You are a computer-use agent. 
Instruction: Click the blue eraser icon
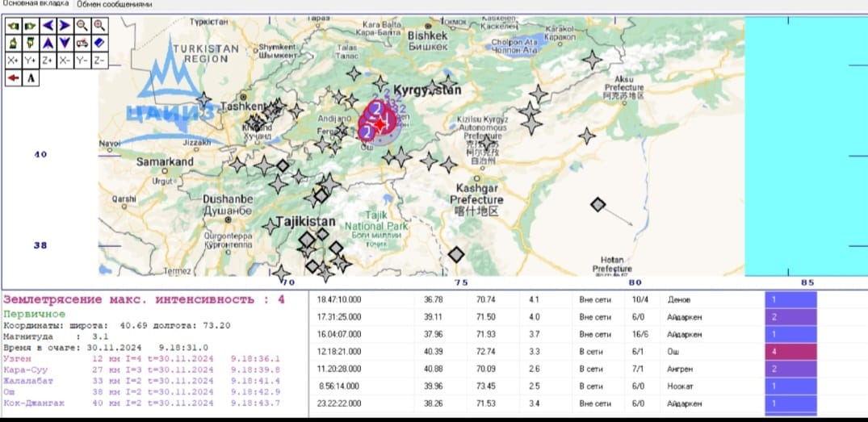tap(99, 43)
